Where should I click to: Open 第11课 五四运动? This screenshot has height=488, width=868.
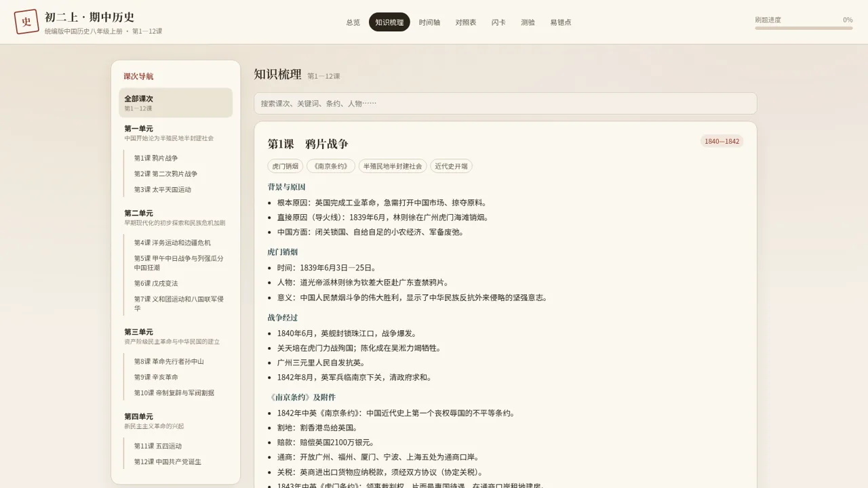pyautogui.click(x=158, y=446)
